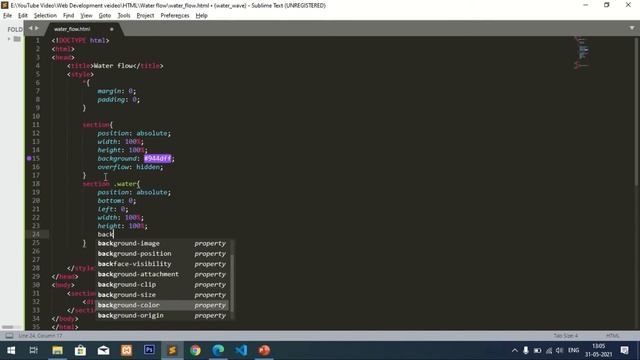The width and height of the screenshot is (640, 360).
Task: Expand the folder in the sidebar tree
Action: pos(9,39)
